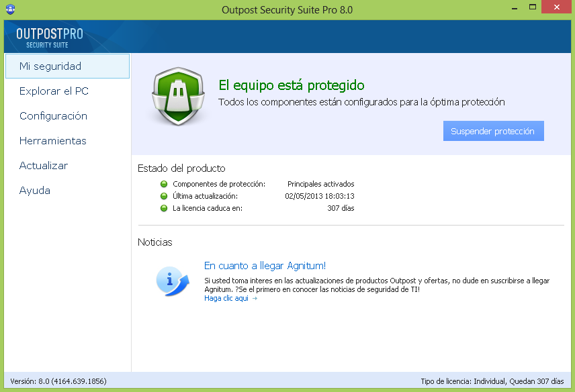Image resolution: width=575 pixels, height=392 pixels.
Task: Click arrow icon next to Haga clic aqui
Action: coord(255,299)
